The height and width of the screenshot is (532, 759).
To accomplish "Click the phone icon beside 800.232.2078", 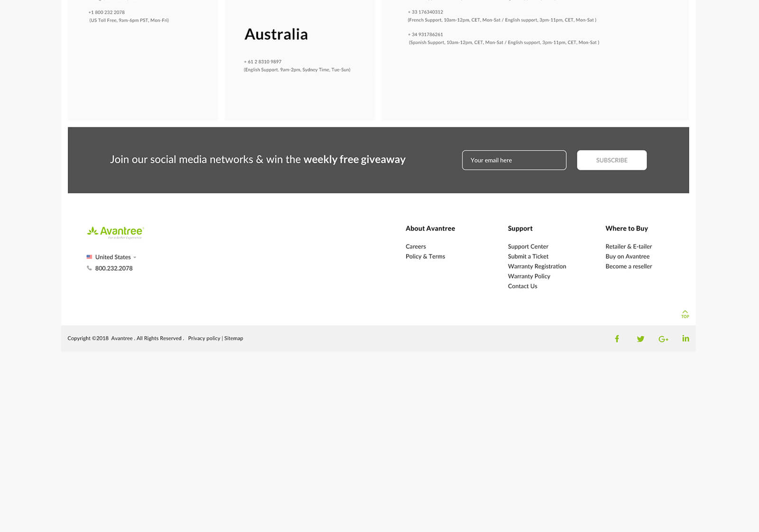I will tap(89, 268).
